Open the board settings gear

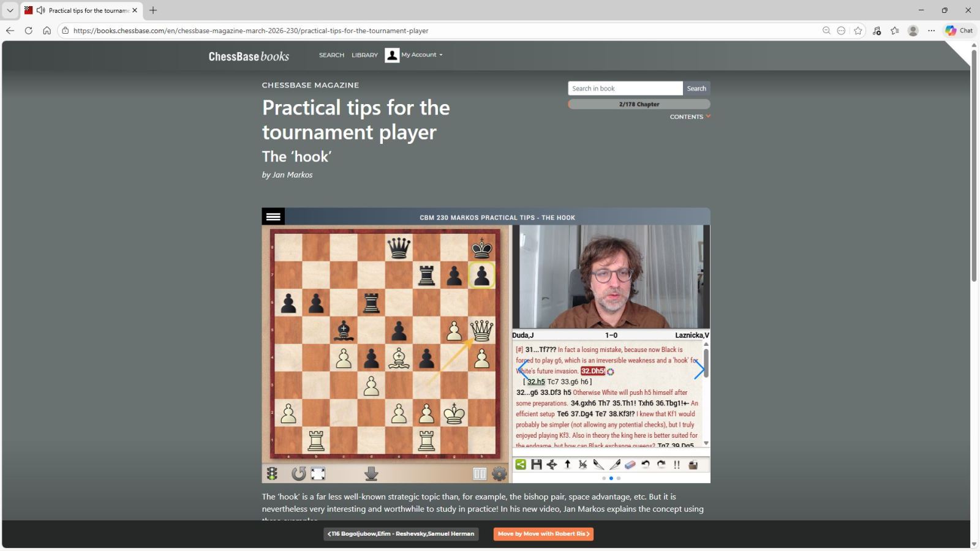point(499,473)
